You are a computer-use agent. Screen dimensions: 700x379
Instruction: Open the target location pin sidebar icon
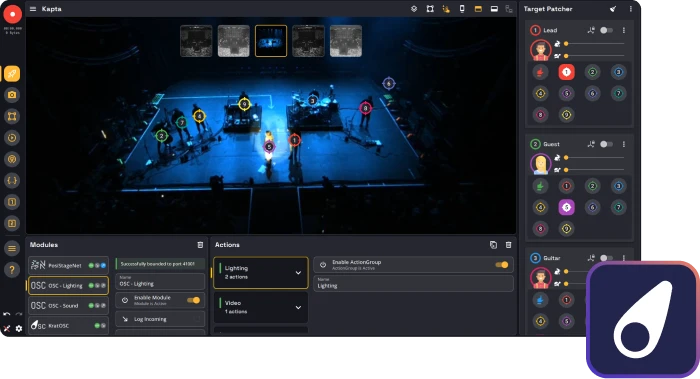(12, 159)
